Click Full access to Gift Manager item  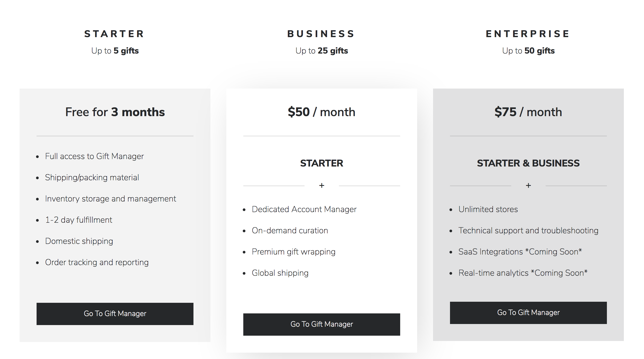(x=94, y=156)
